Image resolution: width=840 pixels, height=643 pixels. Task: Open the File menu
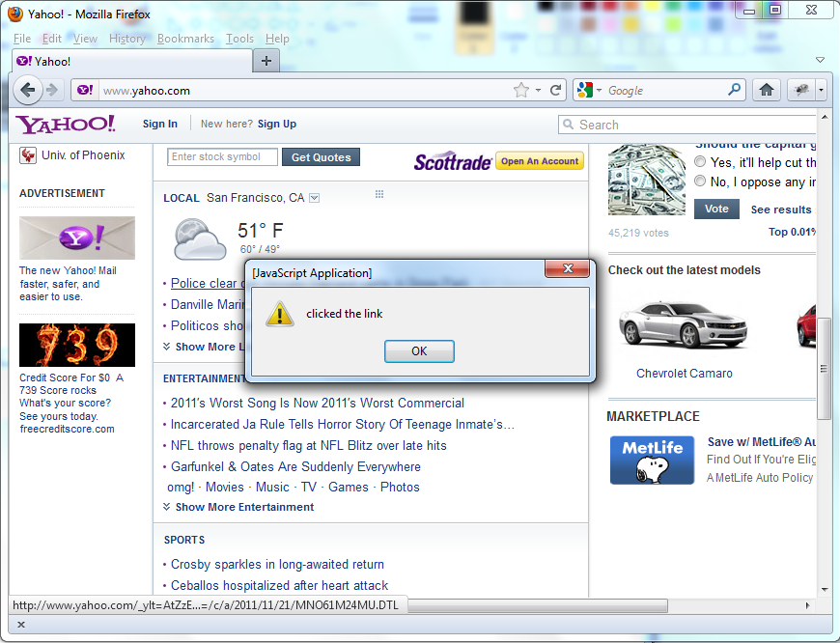coord(22,39)
